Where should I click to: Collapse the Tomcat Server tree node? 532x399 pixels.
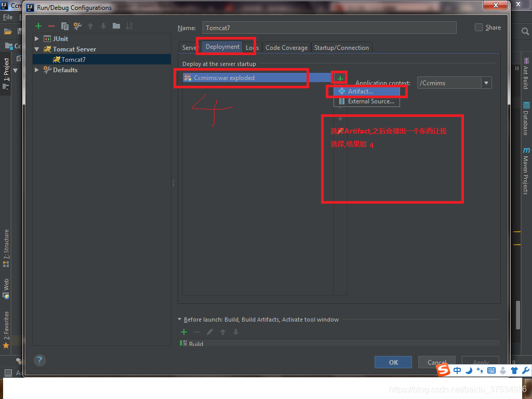tap(37, 49)
